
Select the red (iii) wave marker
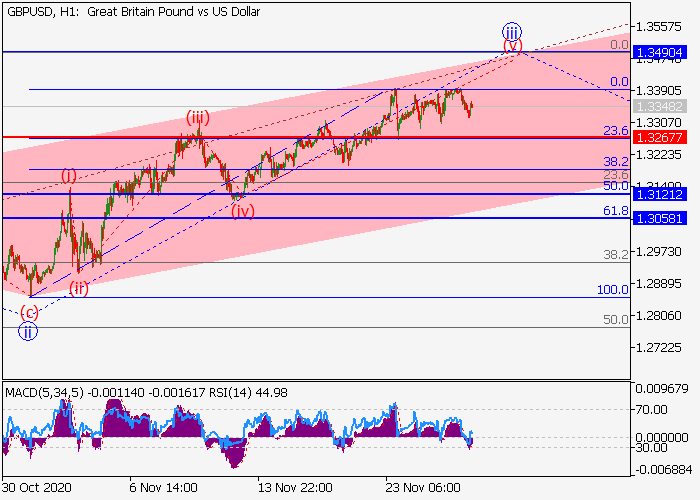click(198, 119)
